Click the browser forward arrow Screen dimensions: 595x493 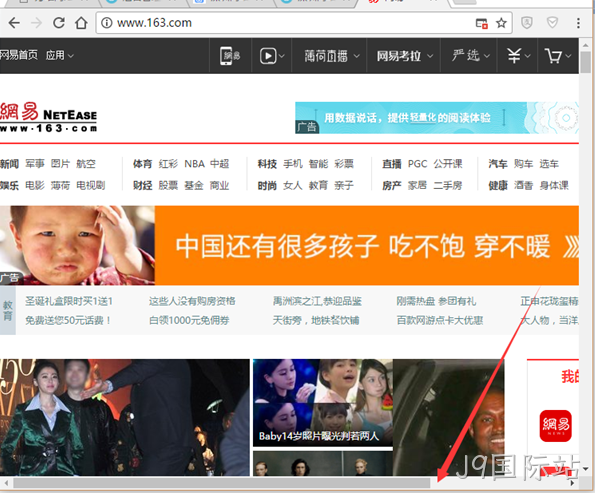(x=36, y=23)
